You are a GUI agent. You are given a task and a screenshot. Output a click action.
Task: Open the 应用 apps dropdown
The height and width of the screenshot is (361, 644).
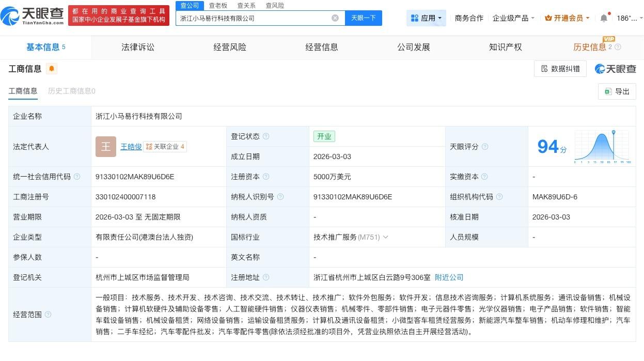tap(427, 18)
